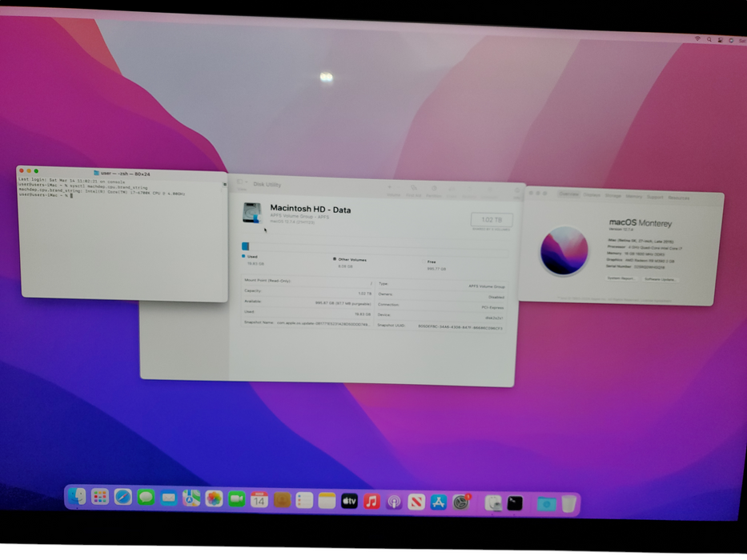The image size is (747, 560).
Task: Open Calendar showing 14 in the Dock
Action: tap(259, 500)
